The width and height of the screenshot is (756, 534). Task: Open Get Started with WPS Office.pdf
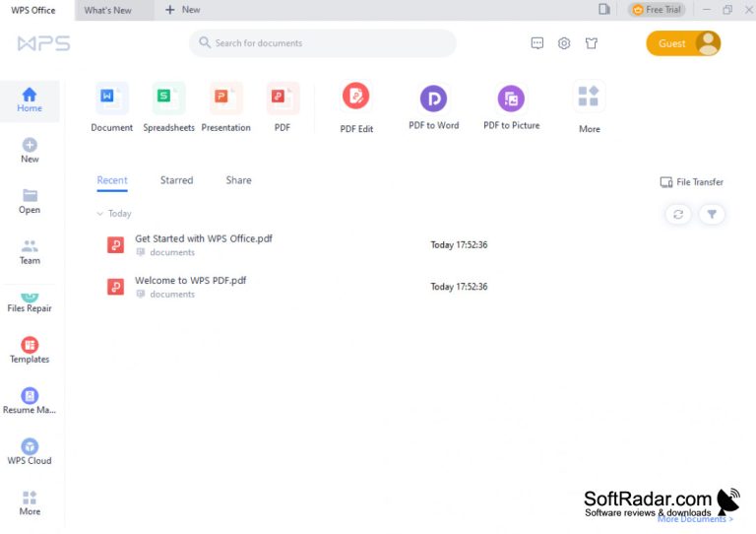coord(204,238)
